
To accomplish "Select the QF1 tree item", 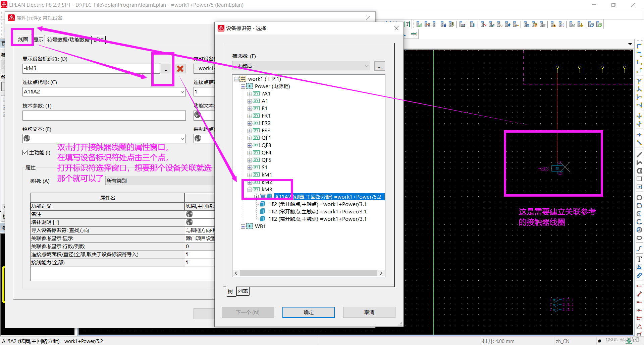I will (266, 138).
